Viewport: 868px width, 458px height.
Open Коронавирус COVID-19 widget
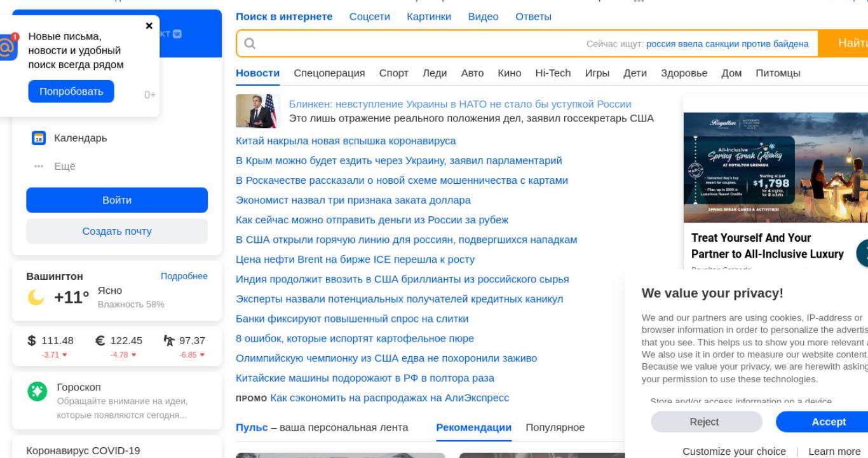(x=83, y=451)
